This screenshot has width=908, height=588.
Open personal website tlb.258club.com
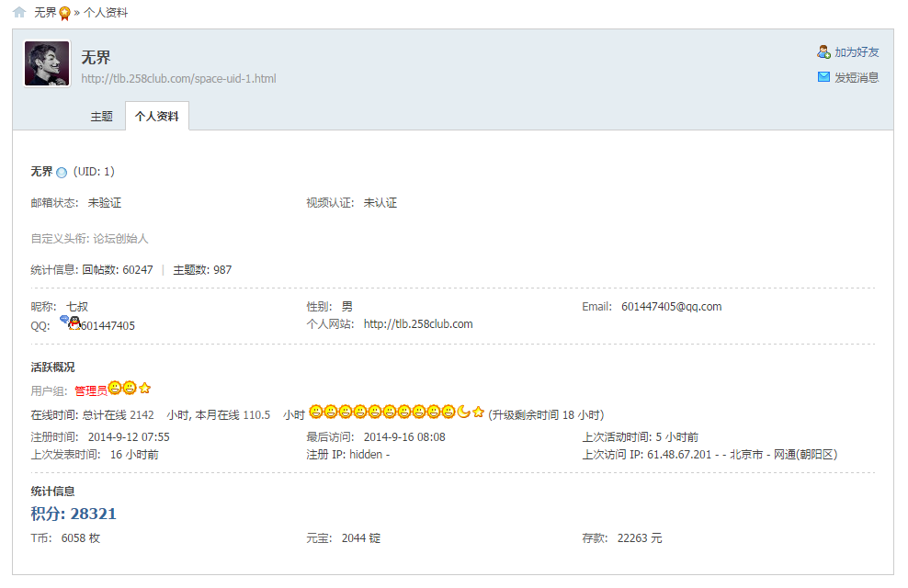point(418,324)
